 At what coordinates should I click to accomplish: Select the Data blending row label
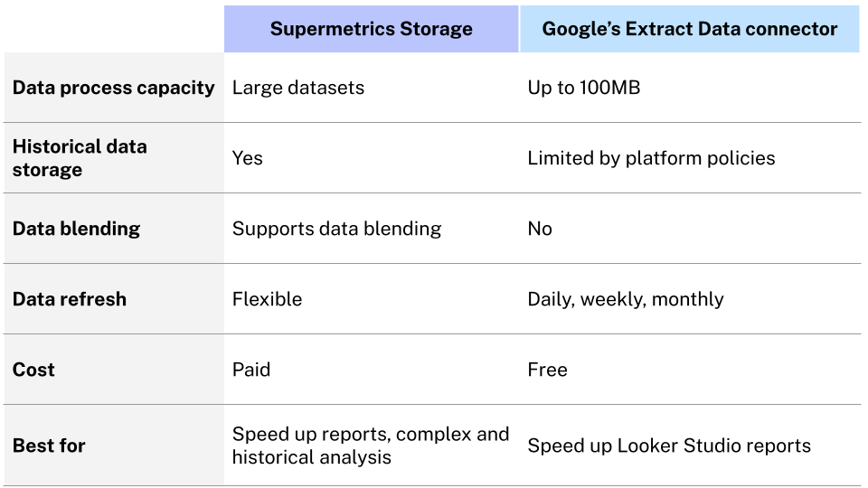[77, 229]
